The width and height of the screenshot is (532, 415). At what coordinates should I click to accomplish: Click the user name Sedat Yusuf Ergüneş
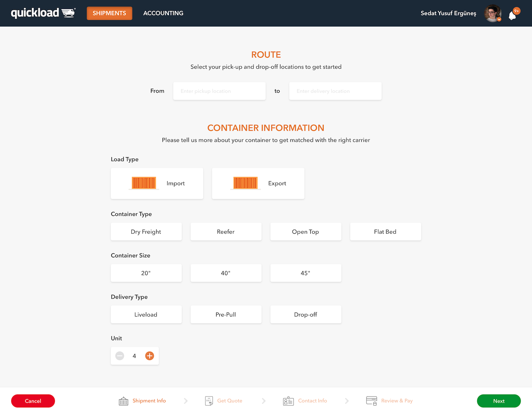tap(449, 13)
